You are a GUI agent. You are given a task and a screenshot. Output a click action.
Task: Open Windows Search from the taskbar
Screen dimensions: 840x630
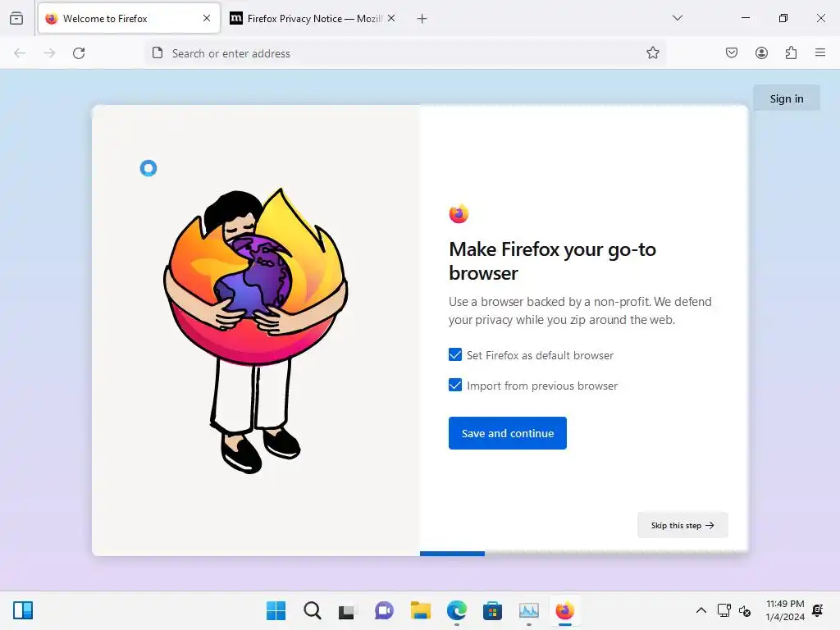point(313,610)
